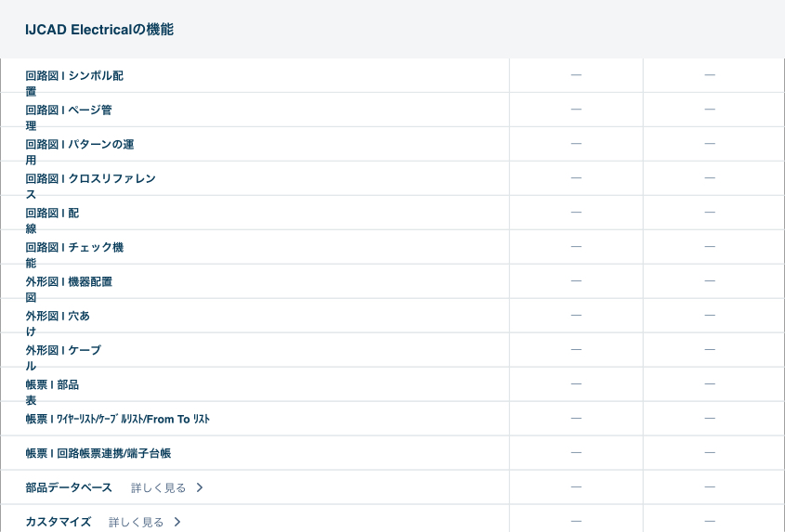Click the 回路図 チェック機能 feature label

[x=74, y=248]
